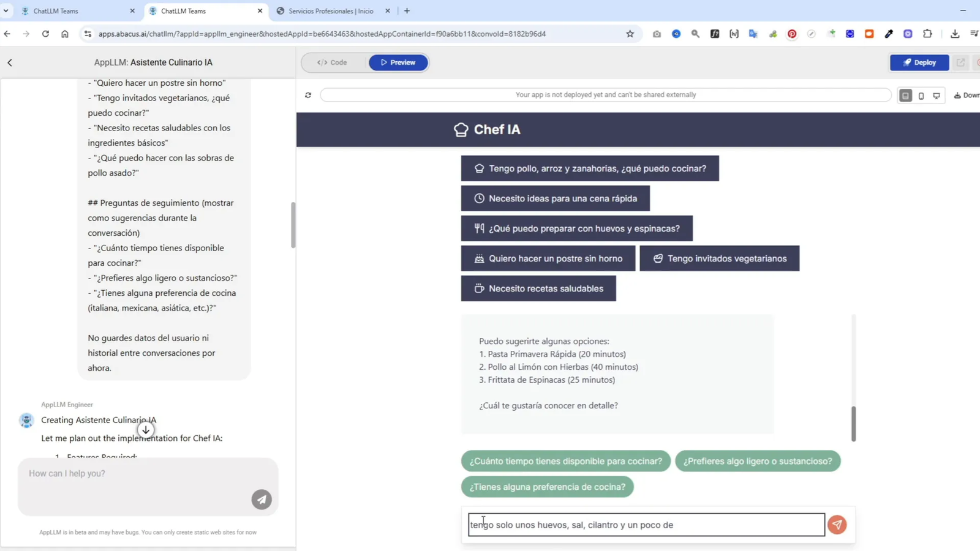Go back using the AppLLM back arrow

click(x=10, y=62)
